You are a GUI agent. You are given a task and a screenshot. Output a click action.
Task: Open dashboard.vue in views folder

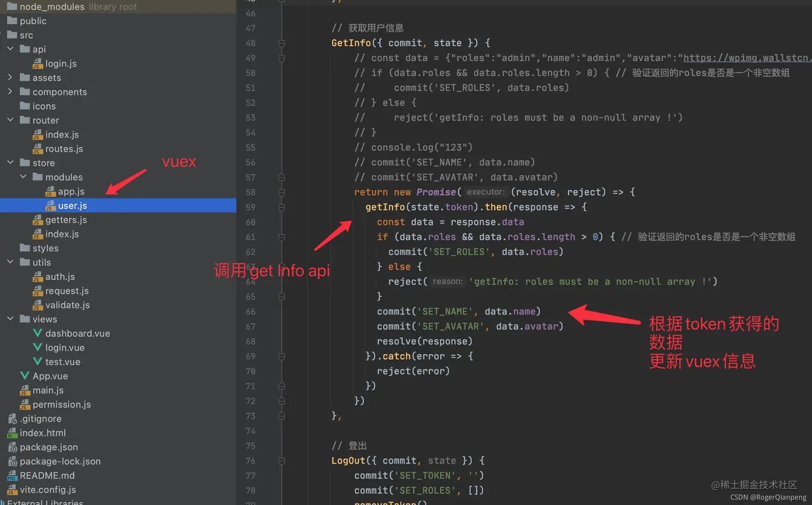(77, 333)
